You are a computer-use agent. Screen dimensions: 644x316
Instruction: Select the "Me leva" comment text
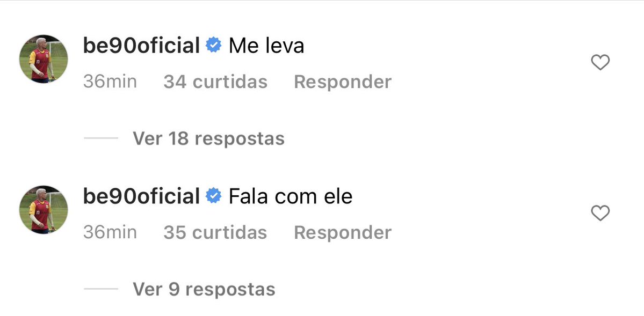[266, 46]
